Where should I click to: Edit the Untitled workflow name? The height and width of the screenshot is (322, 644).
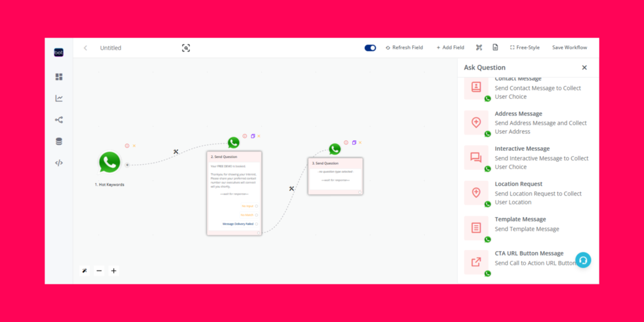pyautogui.click(x=111, y=48)
